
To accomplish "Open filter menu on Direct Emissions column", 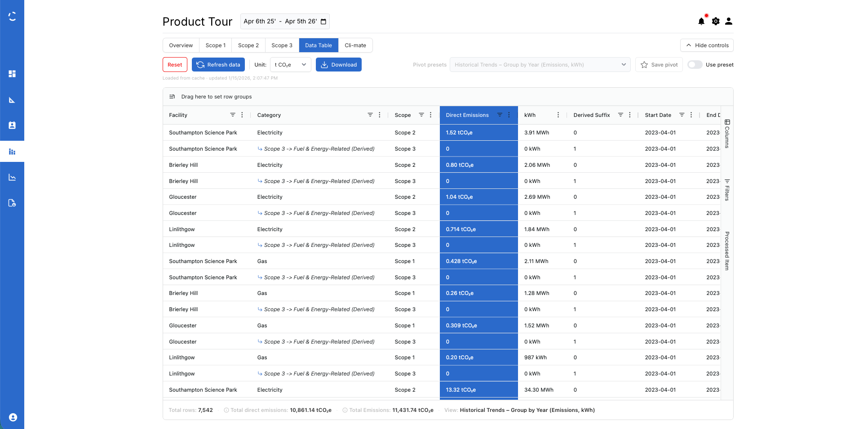I will (500, 115).
